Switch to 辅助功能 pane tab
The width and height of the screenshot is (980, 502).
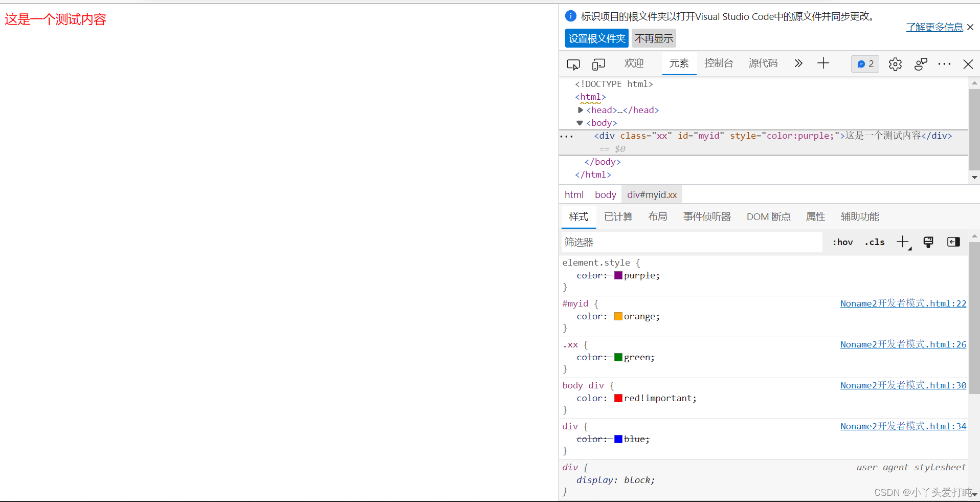point(859,216)
